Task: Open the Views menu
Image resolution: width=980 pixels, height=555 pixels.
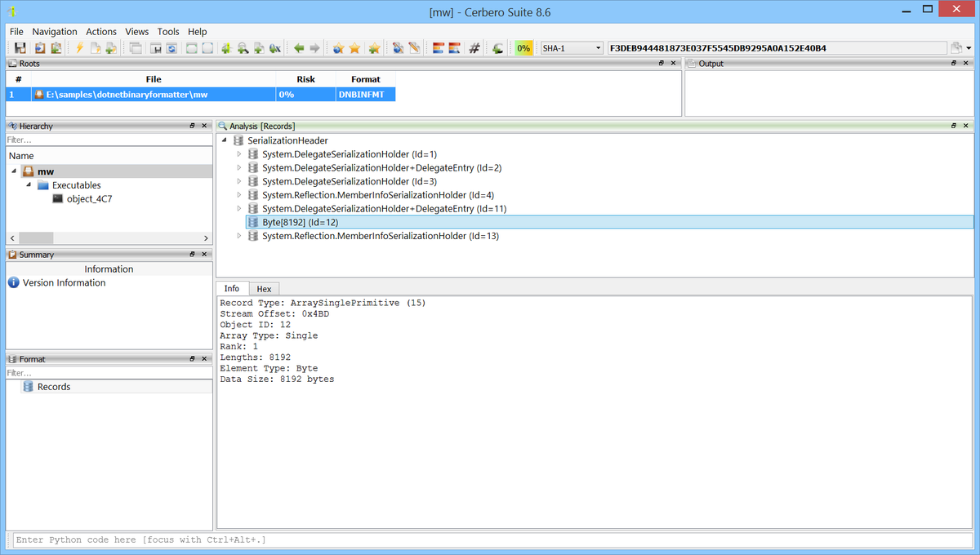Action: [137, 31]
